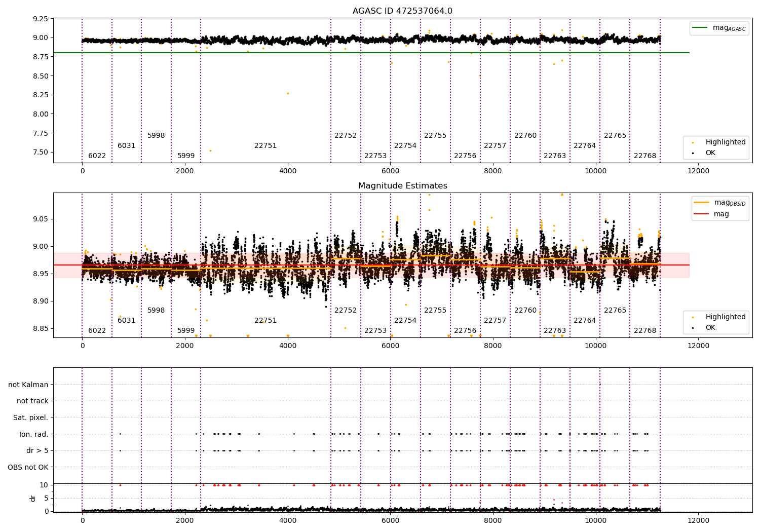
Task: Click OBSID label 22753 in the top plot
Action: click(375, 156)
